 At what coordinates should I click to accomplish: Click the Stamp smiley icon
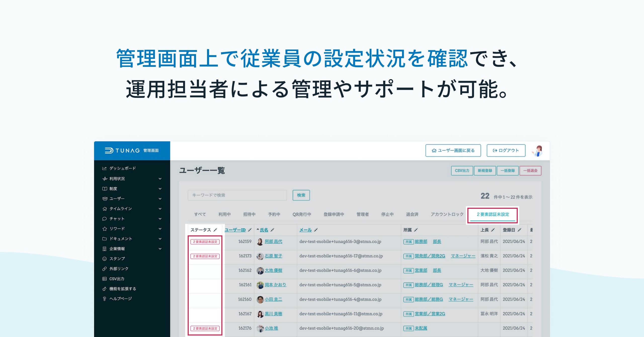pos(104,259)
